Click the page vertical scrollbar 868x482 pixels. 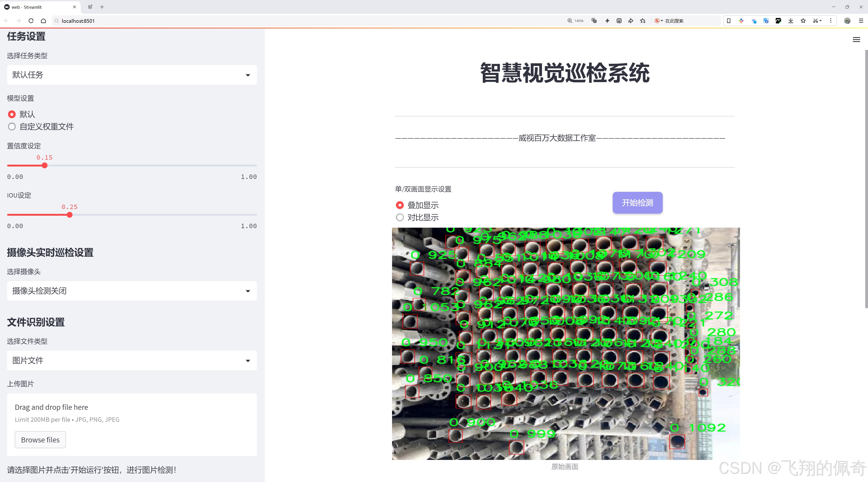click(x=866, y=179)
